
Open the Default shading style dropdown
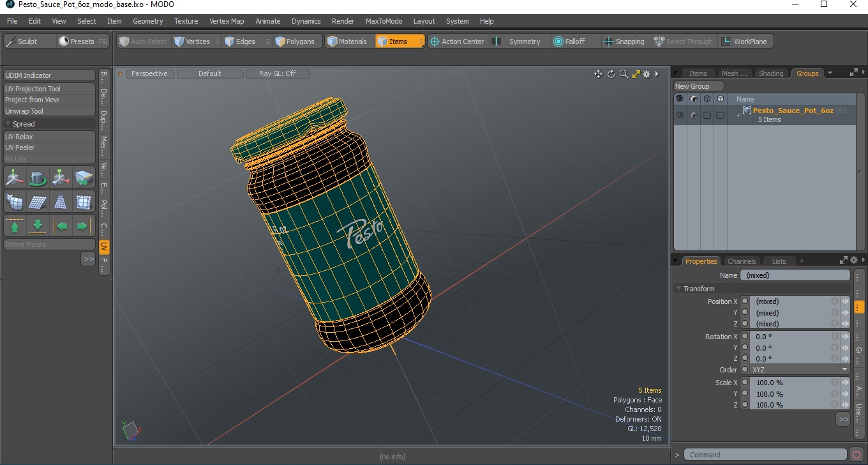click(209, 74)
